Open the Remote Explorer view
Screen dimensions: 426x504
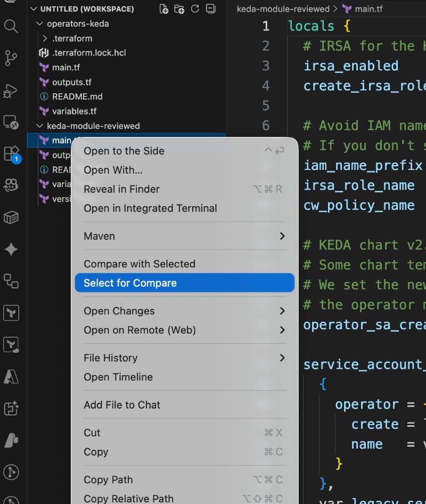(11, 122)
